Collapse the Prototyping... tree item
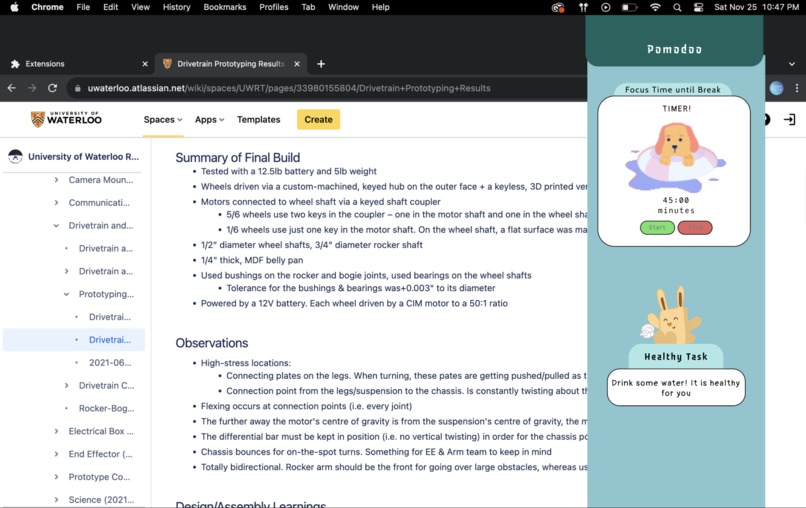The image size is (806, 508). tap(66, 294)
